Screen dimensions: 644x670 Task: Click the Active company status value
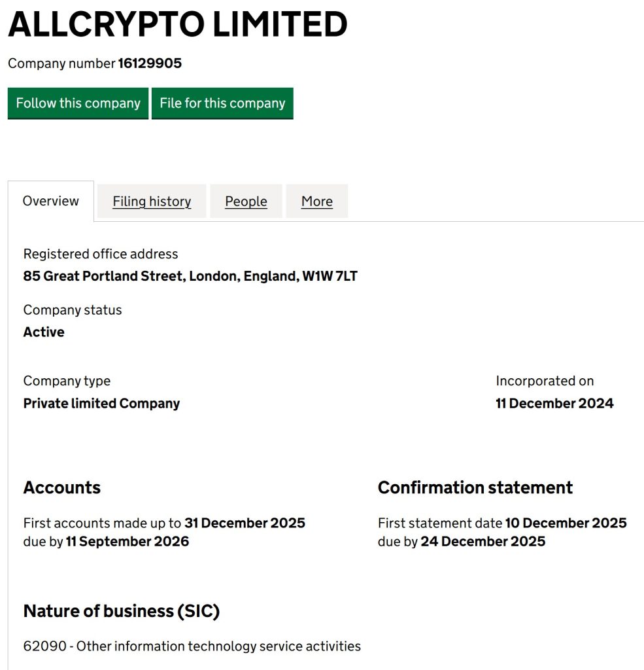coord(44,332)
